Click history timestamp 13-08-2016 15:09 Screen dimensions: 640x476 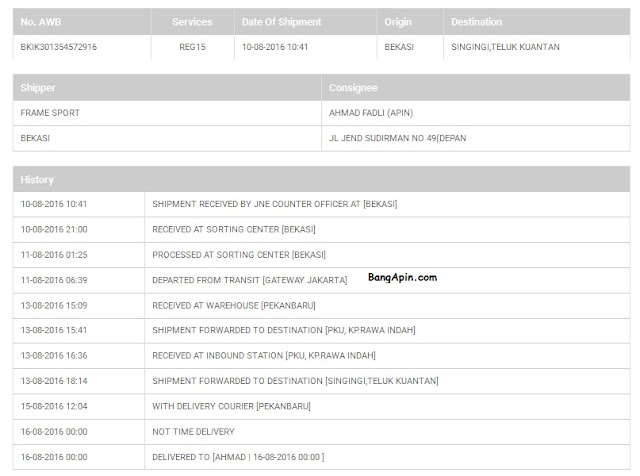(54, 305)
